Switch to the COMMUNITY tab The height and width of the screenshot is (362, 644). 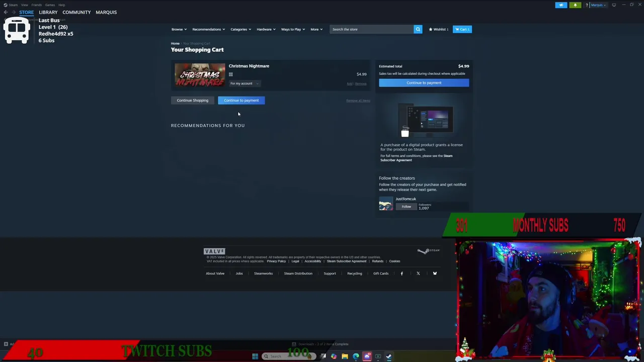76,12
